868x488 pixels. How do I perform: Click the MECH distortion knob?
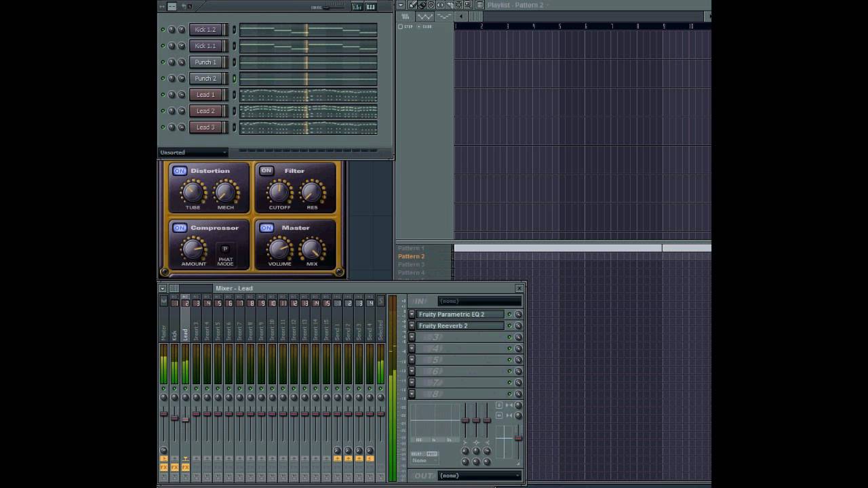(225, 192)
